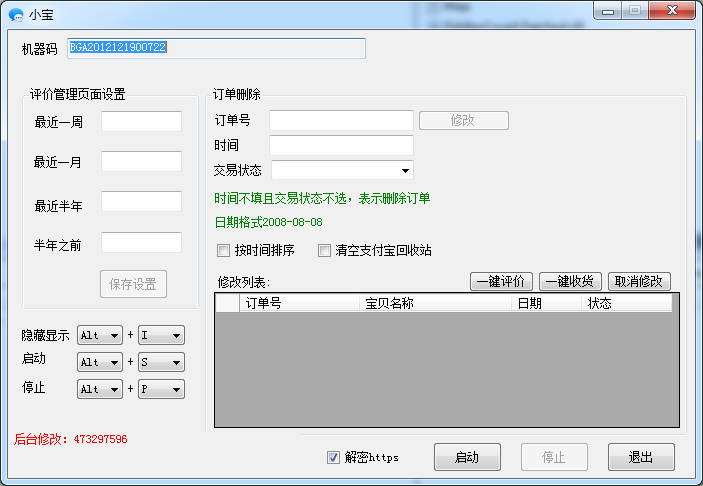
Task: Click the 最近一周 input field
Action: click(141, 121)
